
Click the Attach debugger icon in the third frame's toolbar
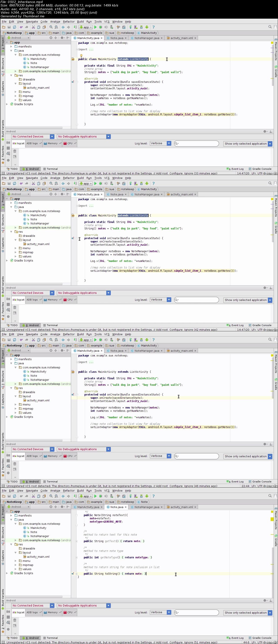[112, 340]
